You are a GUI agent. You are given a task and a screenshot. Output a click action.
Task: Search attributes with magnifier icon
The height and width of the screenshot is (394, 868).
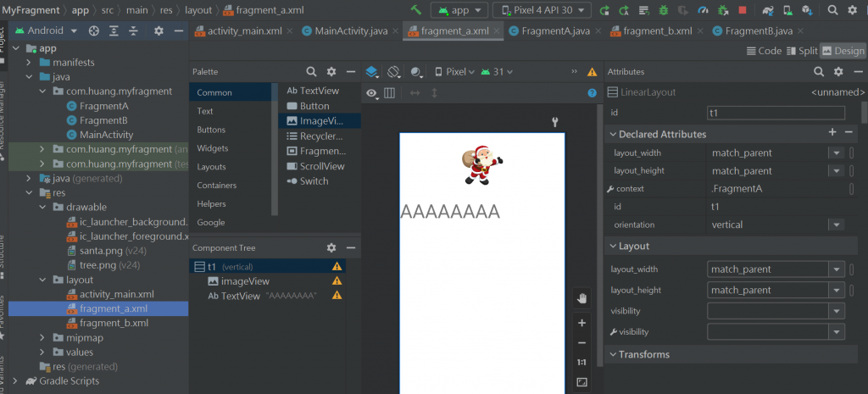[x=819, y=71]
